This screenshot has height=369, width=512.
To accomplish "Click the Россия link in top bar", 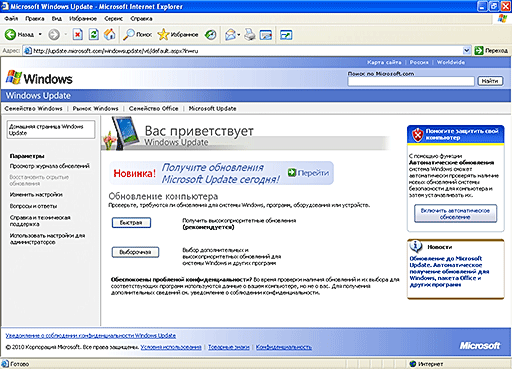I will coord(419,62).
